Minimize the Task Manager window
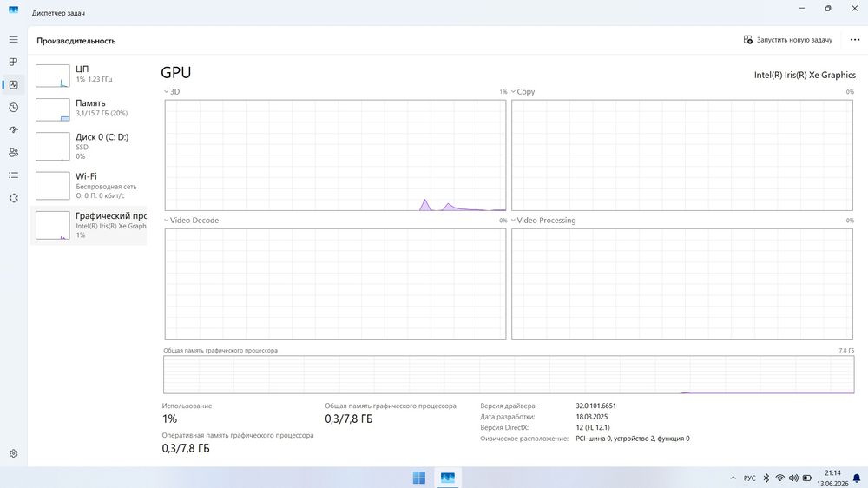Screen dimensions: 868x488 [x=801, y=9]
